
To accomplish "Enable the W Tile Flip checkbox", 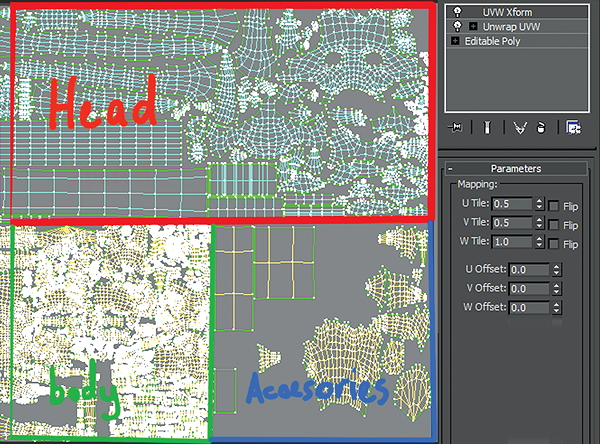I will (x=553, y=244).
